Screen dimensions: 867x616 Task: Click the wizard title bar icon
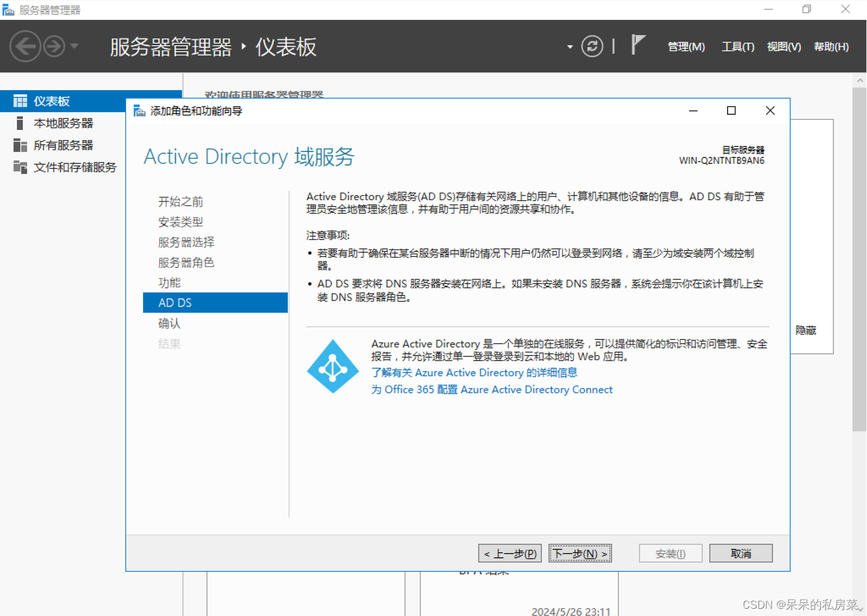(x=139, y=111)
